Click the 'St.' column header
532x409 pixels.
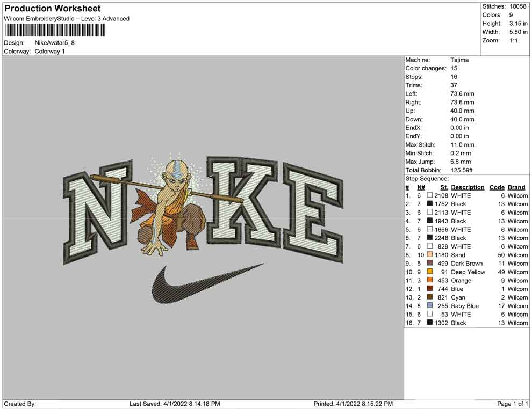pos(444,187)
